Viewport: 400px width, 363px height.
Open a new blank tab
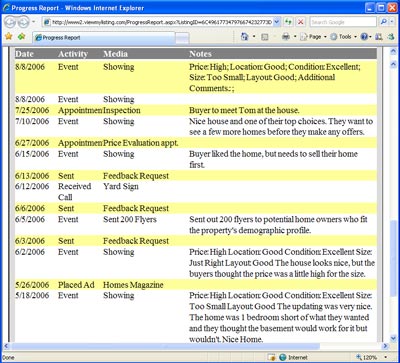182,38
